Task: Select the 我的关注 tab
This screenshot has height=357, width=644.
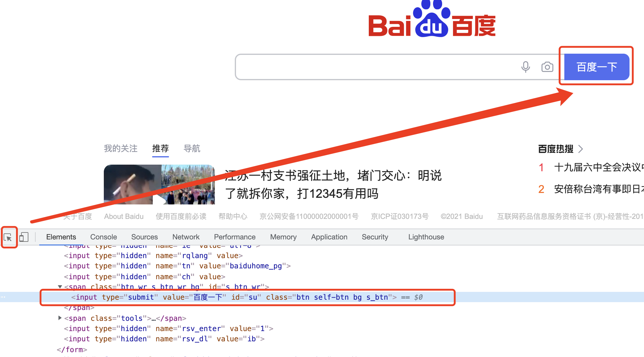Action: [121, 149]
